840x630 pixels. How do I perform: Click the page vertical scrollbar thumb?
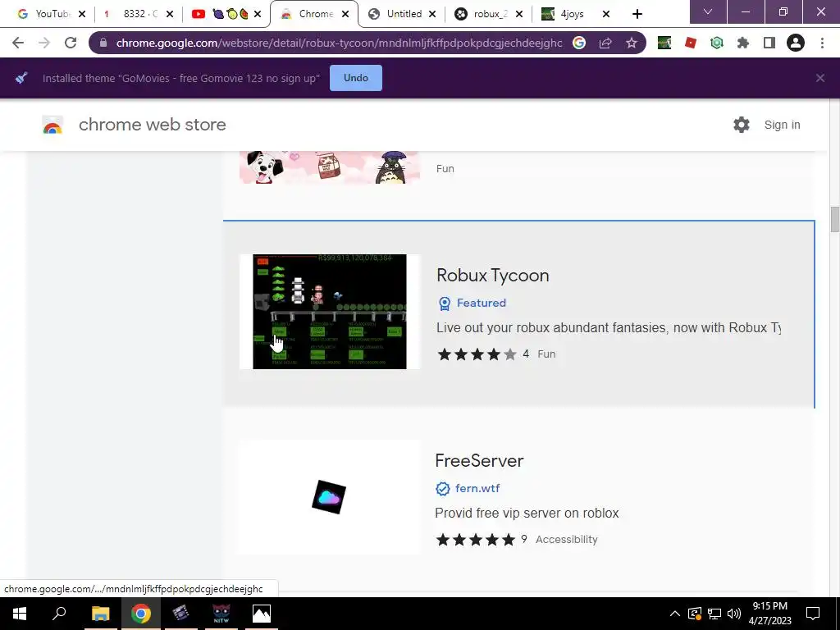coord(834,219)
